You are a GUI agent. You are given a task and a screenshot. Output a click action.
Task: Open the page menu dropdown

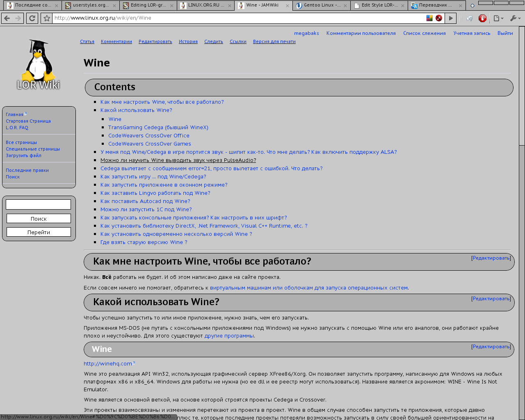click(498, 18)
